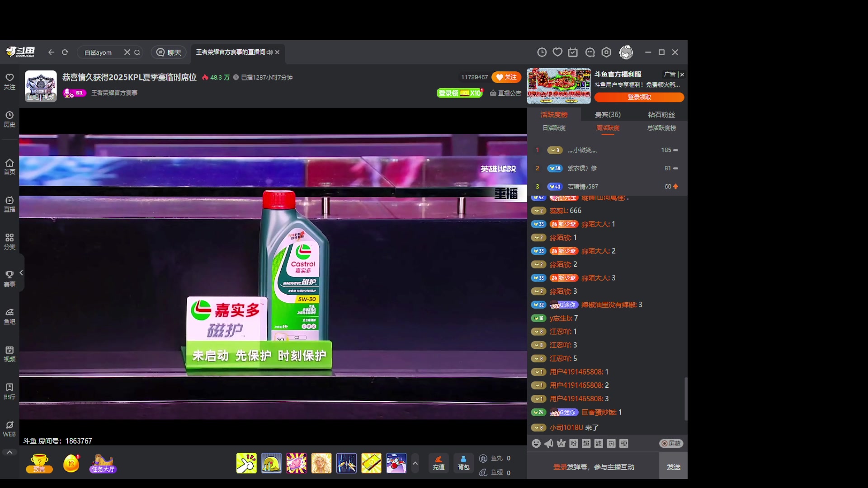This screenshot has height=488, width=868.
Task: Click the Douyu logo
Action: tap(20, 52)
